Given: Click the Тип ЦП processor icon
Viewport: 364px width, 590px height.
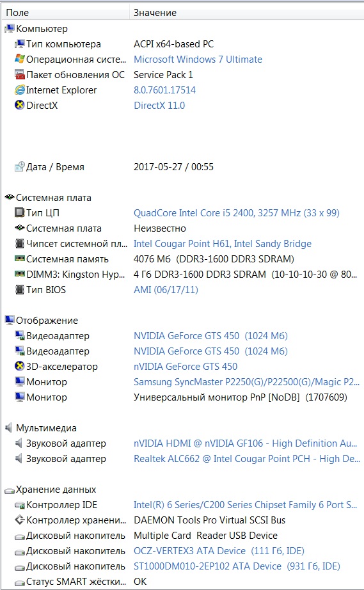Looking at the screenshot, I should click(x=20, y=212).
